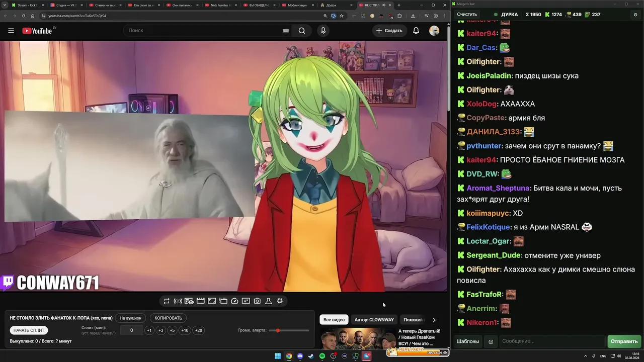
Task: Add +1 minute to split
Action: (149, 330)
